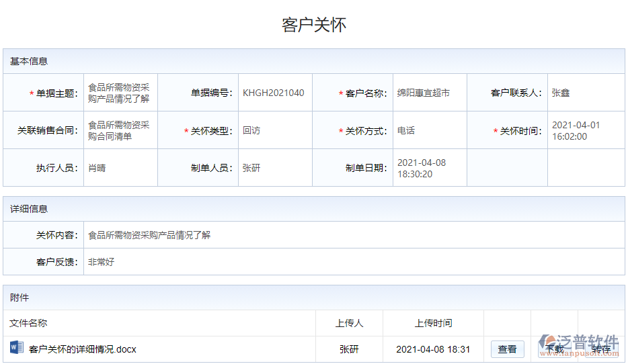The height and width of the screenshot is (364, 626).
Task: Click the 制单日期 label
Action: point(366,168)
